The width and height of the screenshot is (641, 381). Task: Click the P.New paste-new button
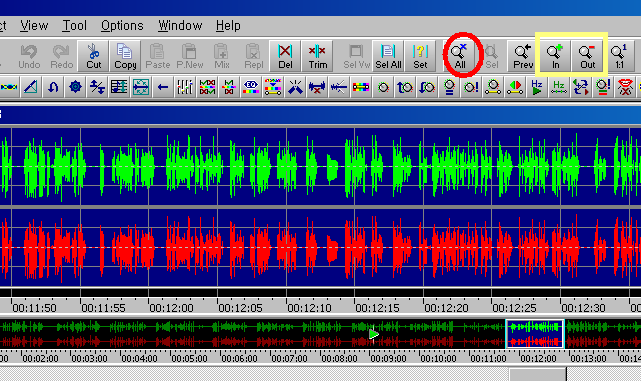[190, 56]
